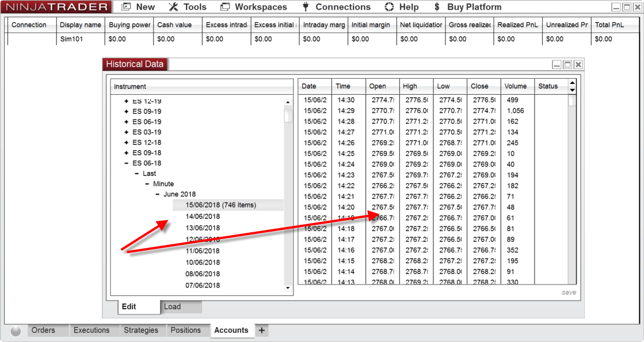Click the Time column header
The image size is (644, 342).
pyautogui.click(x=349, y=86)
